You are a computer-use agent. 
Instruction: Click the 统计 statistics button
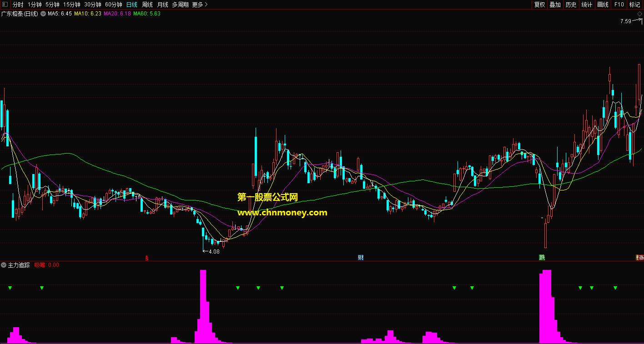[x=587, y=5]
